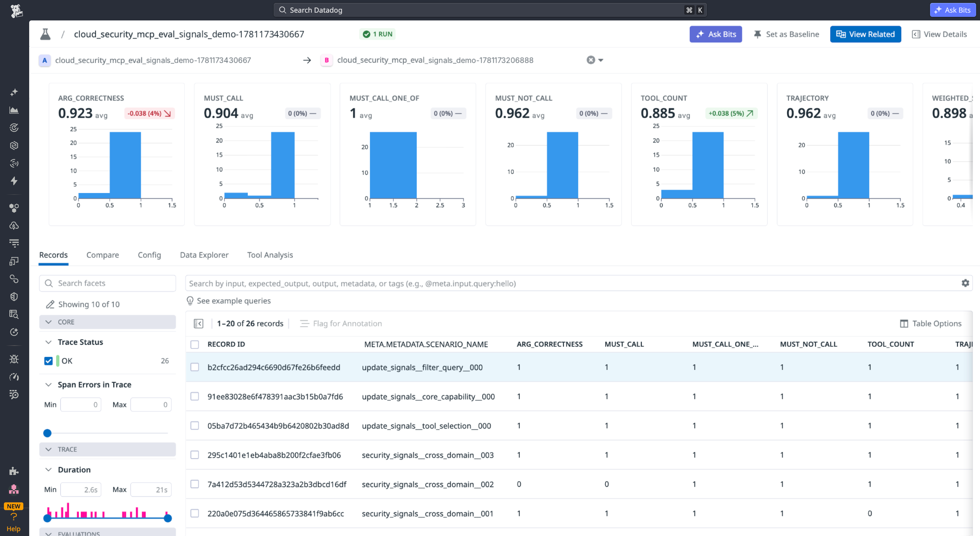Open the monitor devices sidebar icon
Viewport: 980px width, 536px height.
point(14,261)
